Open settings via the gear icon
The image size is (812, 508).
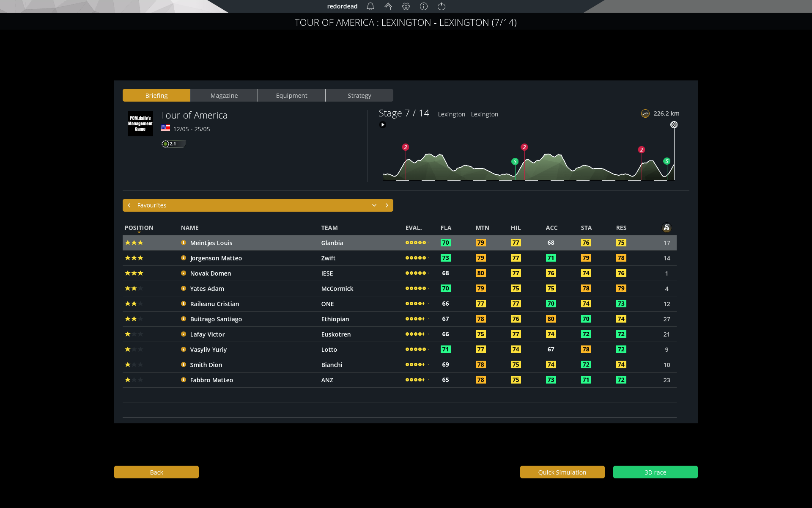click(406, 6)
